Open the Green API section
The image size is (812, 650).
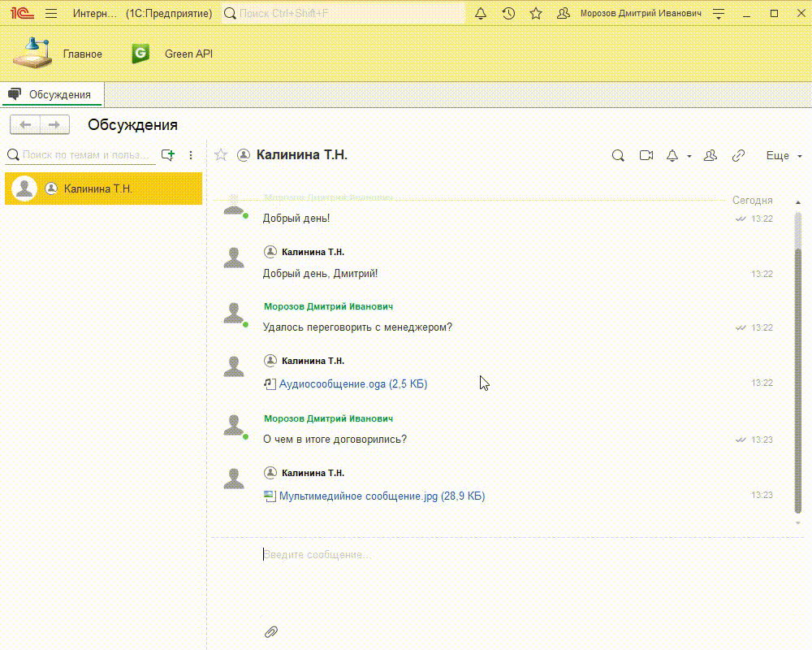pos(172,54)
